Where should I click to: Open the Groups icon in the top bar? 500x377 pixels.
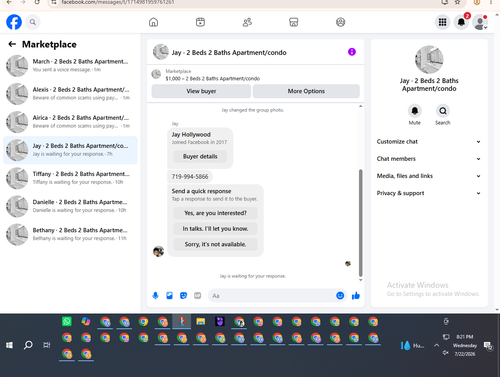point(340,22)
